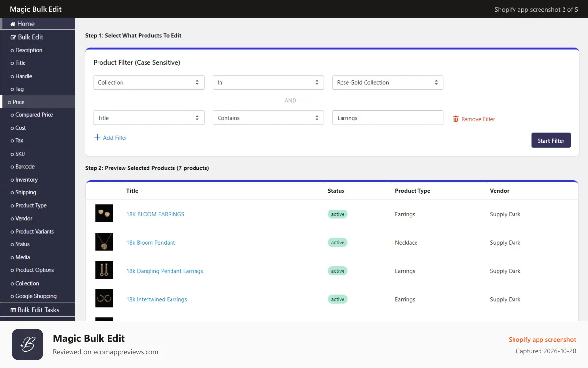Click Necklace product type for Bloom Pendant
Viewport: 588px width, 368px height.
[x=406, y=243]
